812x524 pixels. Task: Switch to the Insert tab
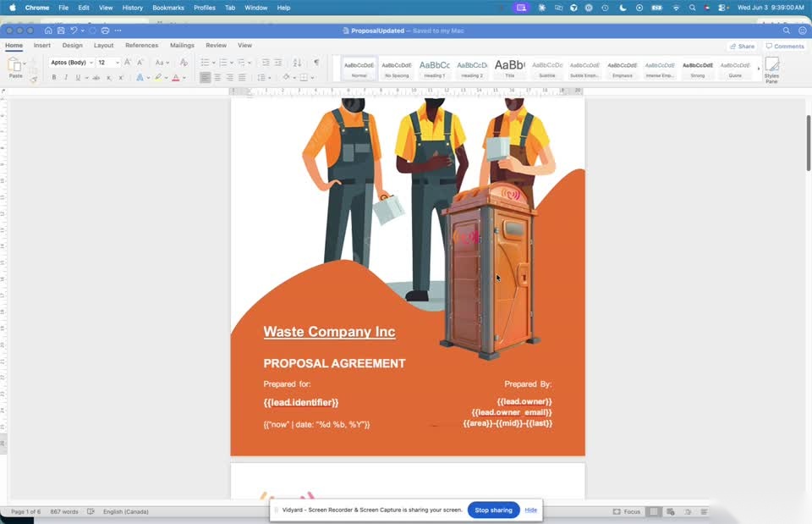click(x=42, y=45)
